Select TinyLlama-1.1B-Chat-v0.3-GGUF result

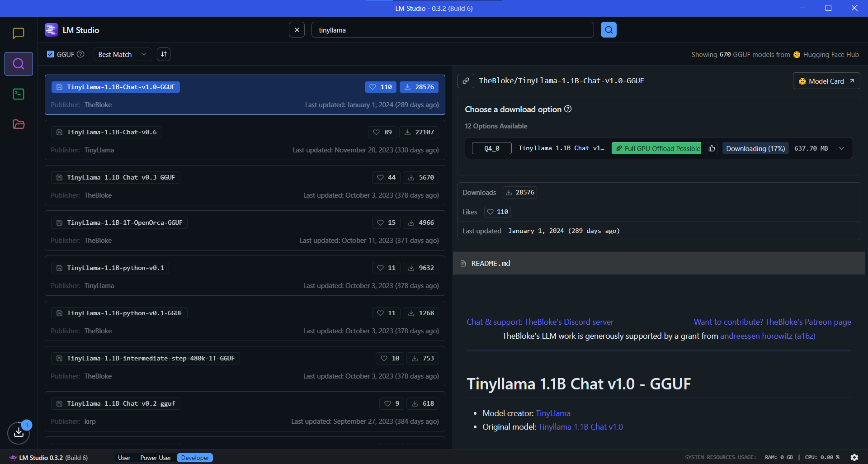tap(245, 185)
